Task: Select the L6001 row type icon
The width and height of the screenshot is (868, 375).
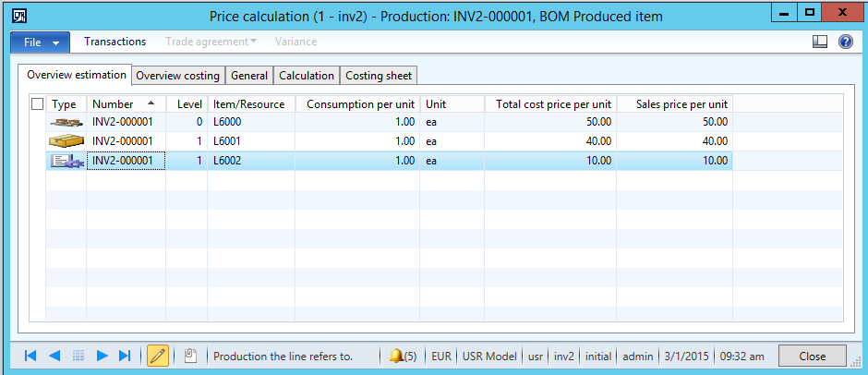Action: (66, 141)
